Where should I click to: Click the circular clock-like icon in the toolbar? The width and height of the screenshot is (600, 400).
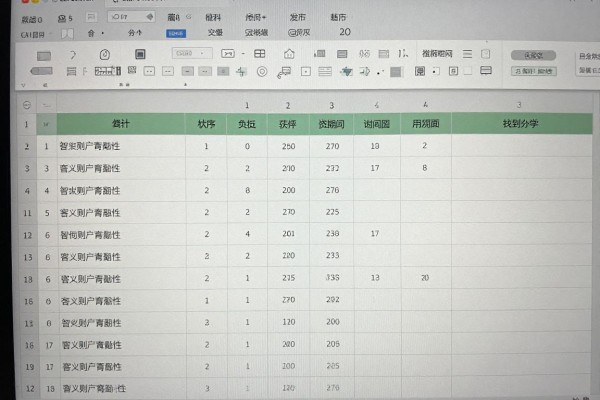click(105, 54)
